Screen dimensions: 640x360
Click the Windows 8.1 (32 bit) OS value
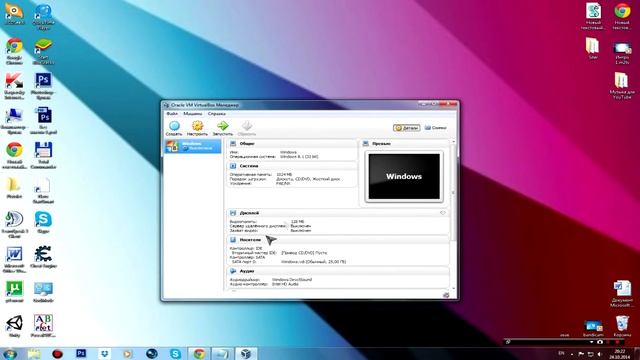(299, 156)
